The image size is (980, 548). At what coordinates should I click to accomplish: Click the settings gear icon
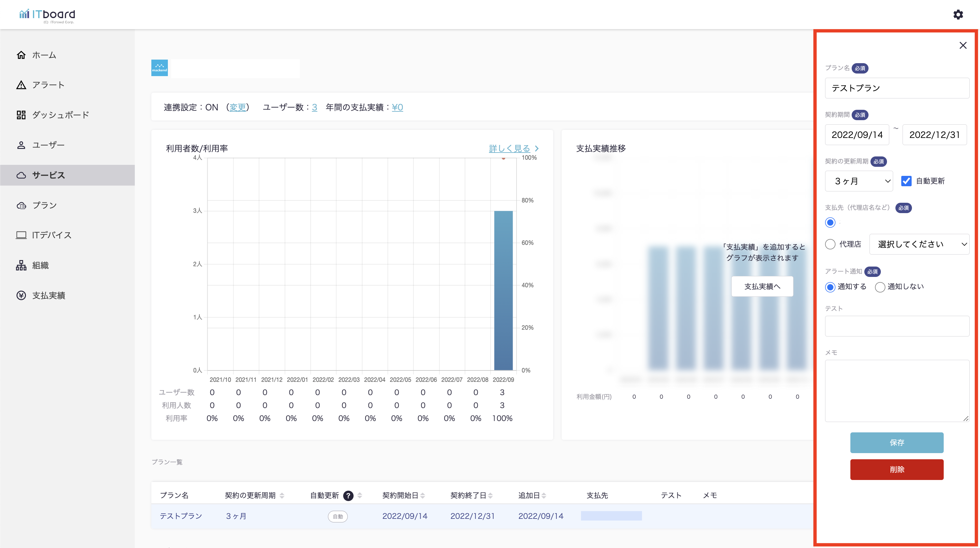(x=958, y=15)
